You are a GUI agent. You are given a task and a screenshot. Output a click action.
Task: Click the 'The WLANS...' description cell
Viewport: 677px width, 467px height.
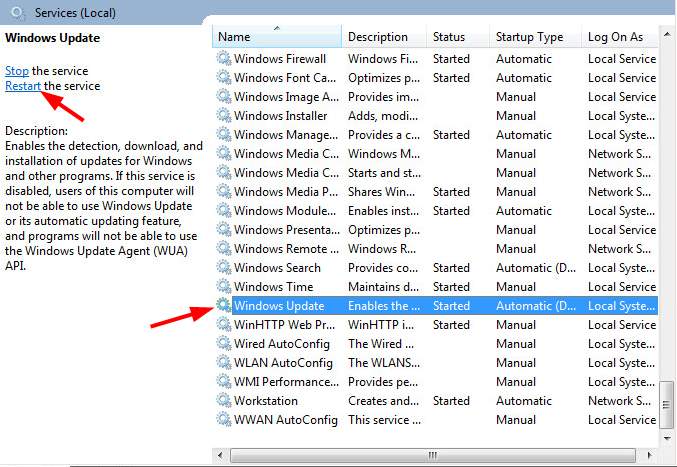384,363
